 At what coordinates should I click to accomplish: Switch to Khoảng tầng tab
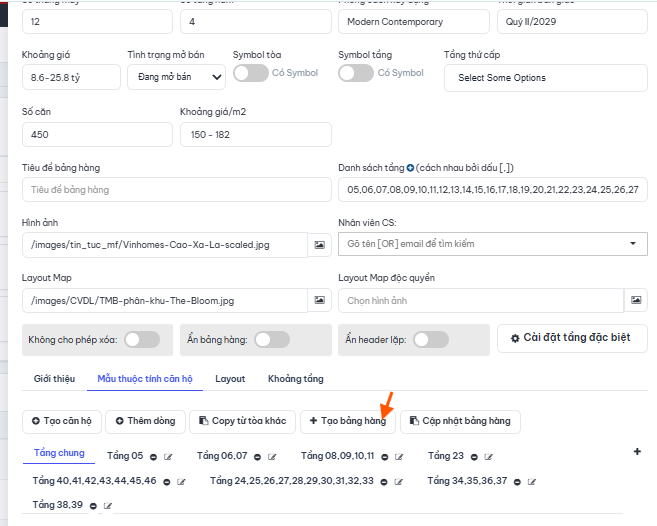[296, 378]
